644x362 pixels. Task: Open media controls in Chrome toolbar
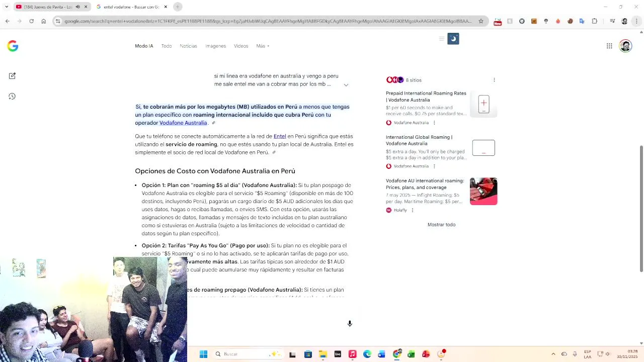[x=612, y=21]
